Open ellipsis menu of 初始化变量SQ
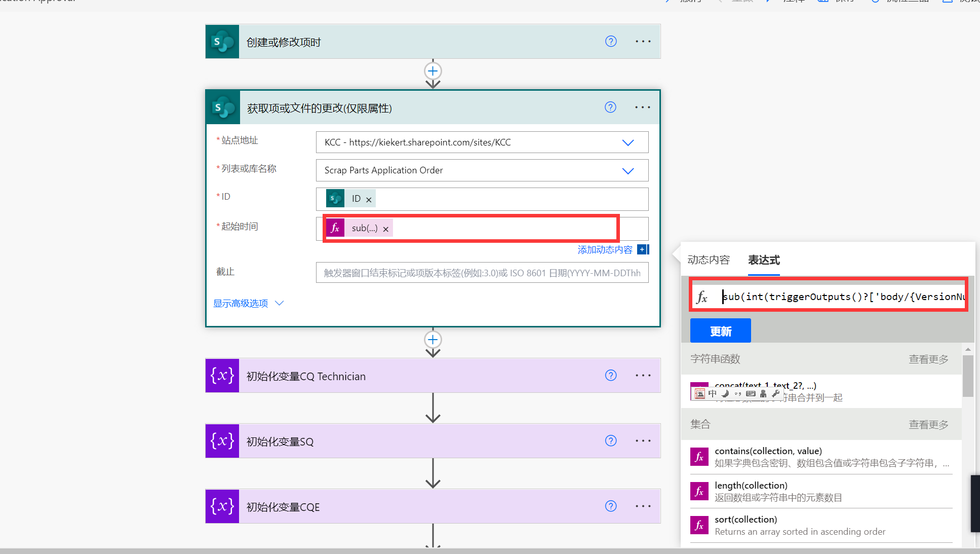The height and width of the screenshot is (554, 980). pos(643,441)
